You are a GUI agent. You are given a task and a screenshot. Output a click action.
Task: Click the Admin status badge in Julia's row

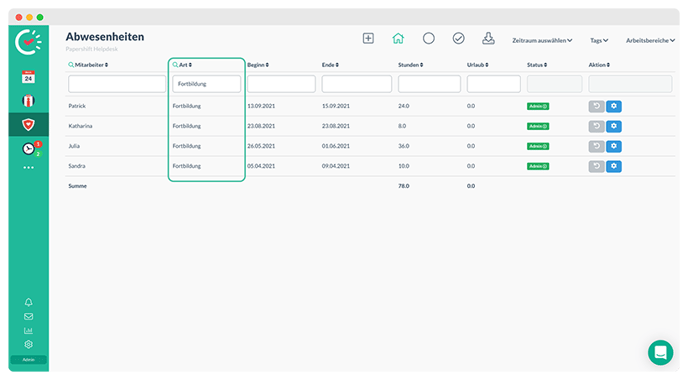(538, 146)
